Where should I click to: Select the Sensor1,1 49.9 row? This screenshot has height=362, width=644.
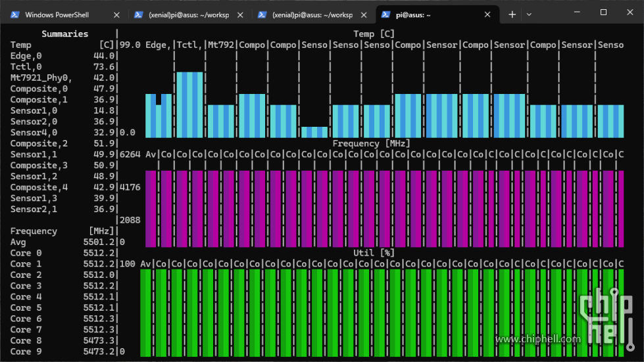[62, 154]
